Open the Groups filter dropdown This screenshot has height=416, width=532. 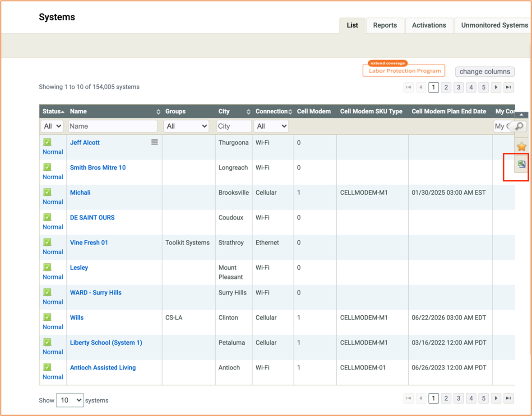tap(186, 126)
